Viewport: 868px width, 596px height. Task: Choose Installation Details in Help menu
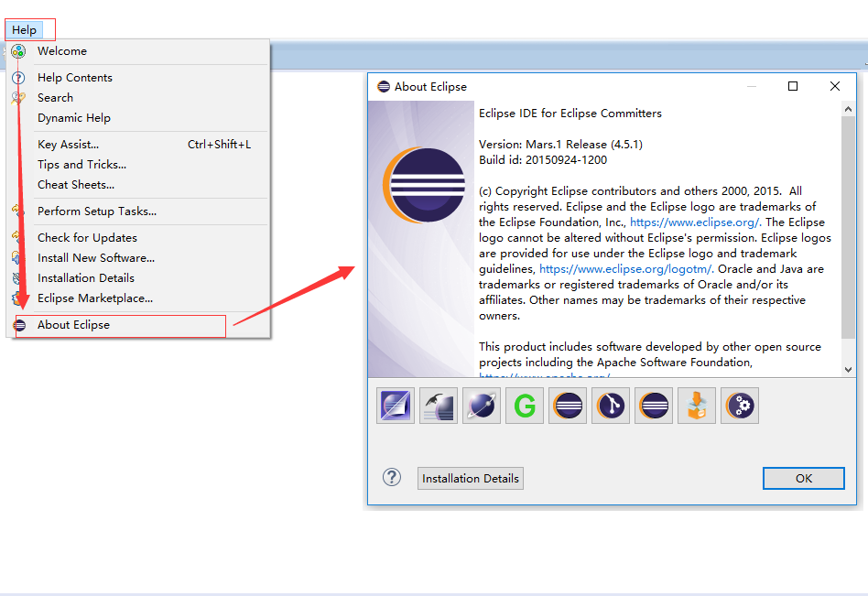pyautogui.click(x=138, y=277)
